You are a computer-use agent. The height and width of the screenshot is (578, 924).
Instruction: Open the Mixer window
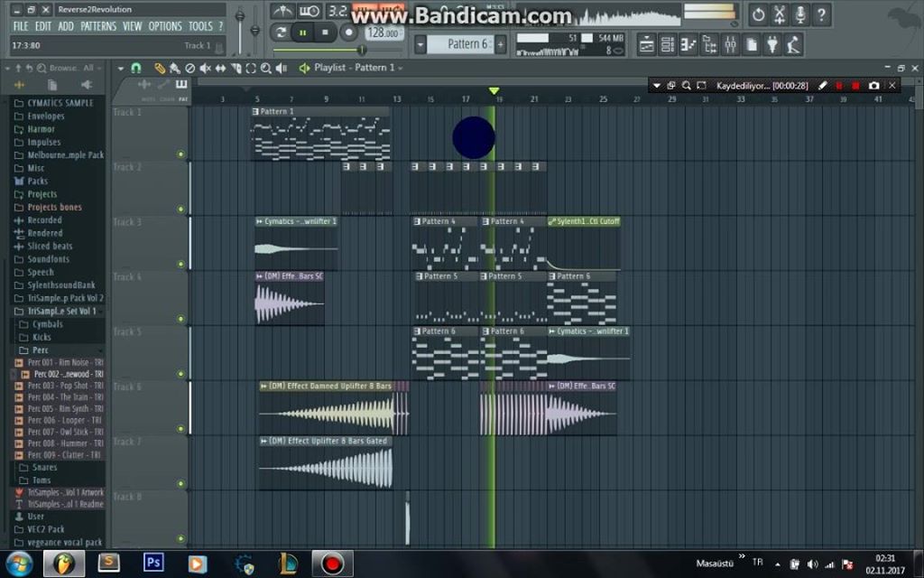coord(730,45)
